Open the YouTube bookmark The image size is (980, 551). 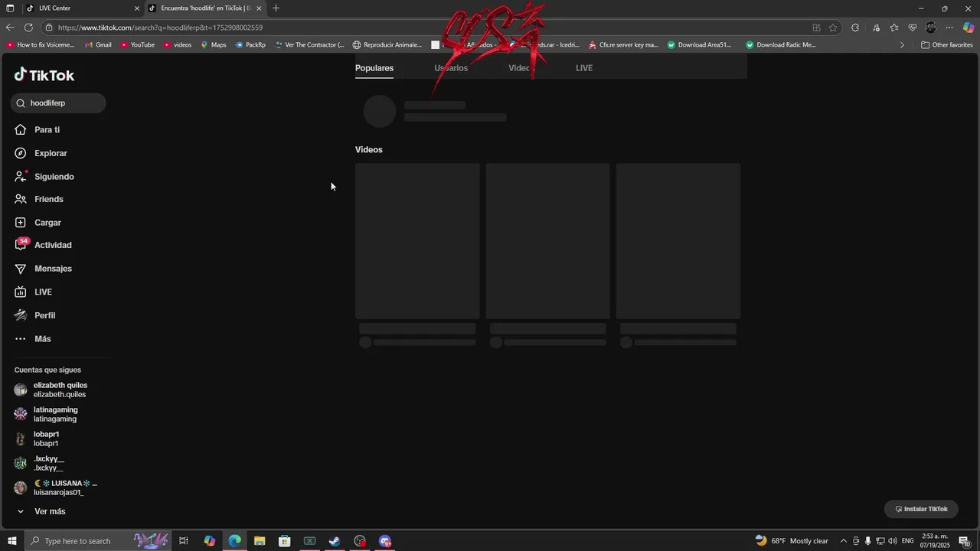click(x=138, y=45)
